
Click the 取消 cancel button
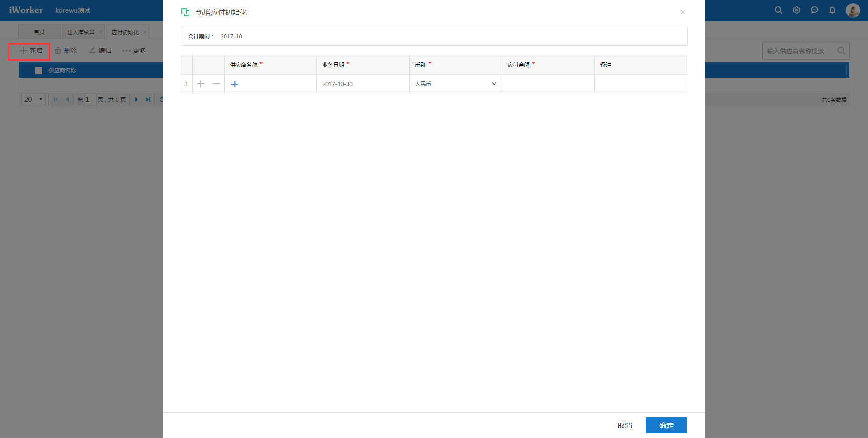pyautogui.click(x=624, y=425)
